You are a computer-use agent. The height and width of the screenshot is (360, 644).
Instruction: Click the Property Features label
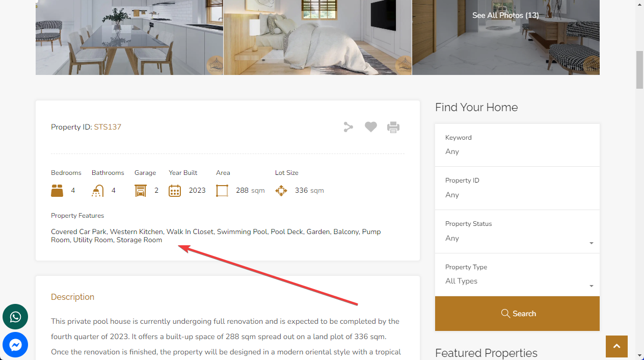click(x=77, y=216)
